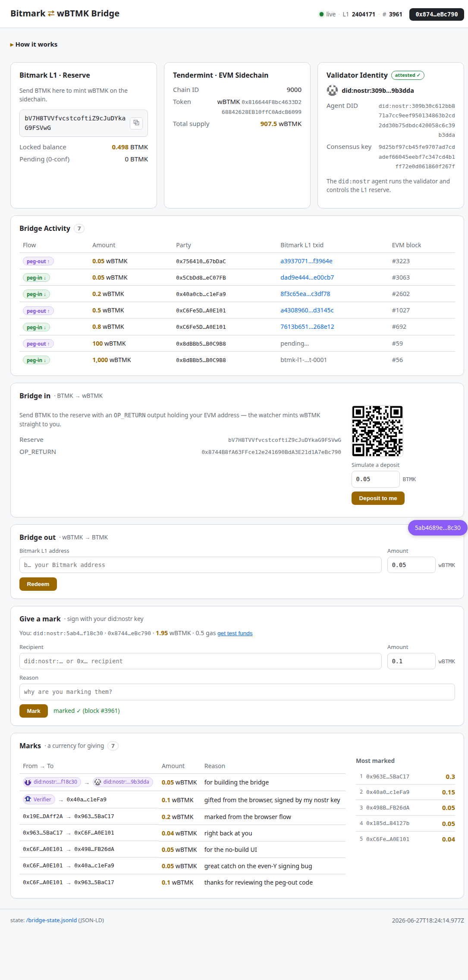
Task: Click party 0x756410…67bDaC
Action: [201, 262]
